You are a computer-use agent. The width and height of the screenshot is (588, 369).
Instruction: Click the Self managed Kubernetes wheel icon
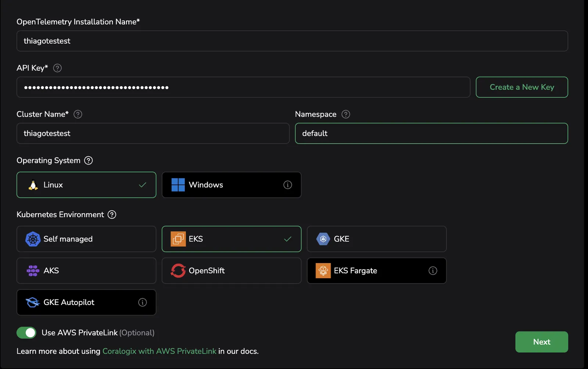coord(33,239)
